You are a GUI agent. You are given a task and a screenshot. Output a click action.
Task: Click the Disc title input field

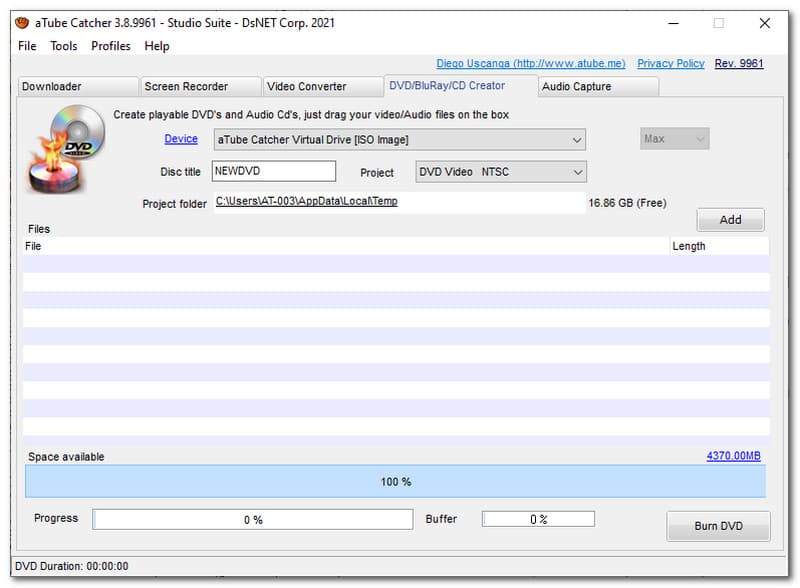[274, 171]
